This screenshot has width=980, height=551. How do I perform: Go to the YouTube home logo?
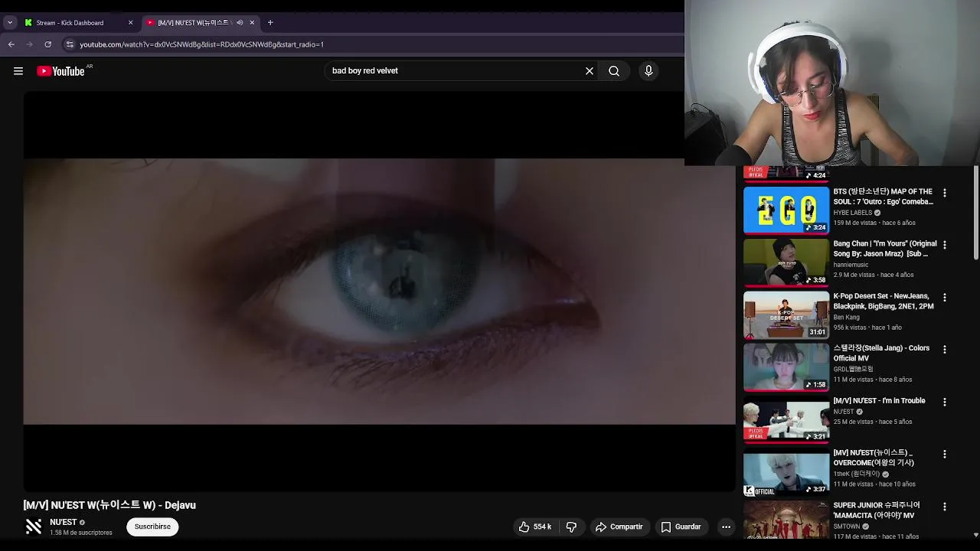(60, 71)
